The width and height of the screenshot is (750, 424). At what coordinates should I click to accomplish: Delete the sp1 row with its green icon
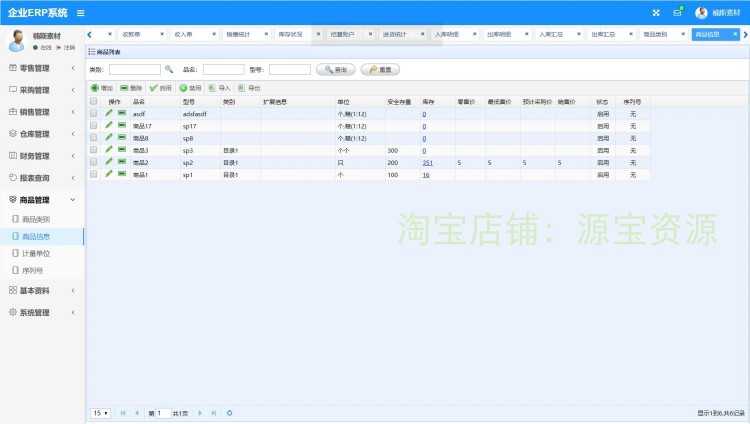(122, 174)
